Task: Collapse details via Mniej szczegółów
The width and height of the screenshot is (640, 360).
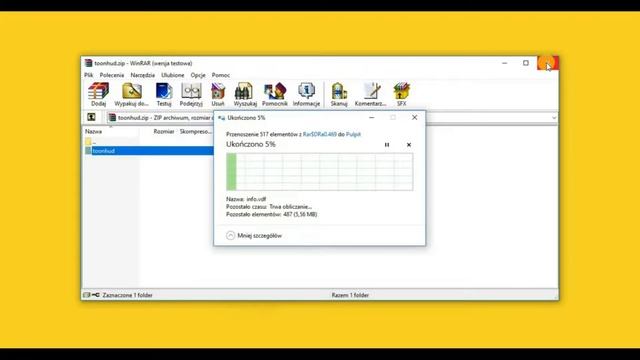Action: click(x=254, y=236)
